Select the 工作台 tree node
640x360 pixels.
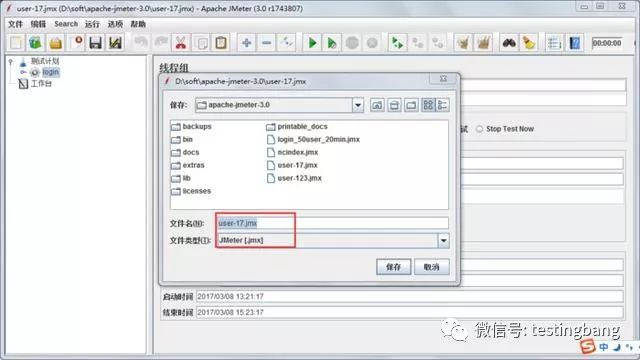pos(41,84)
